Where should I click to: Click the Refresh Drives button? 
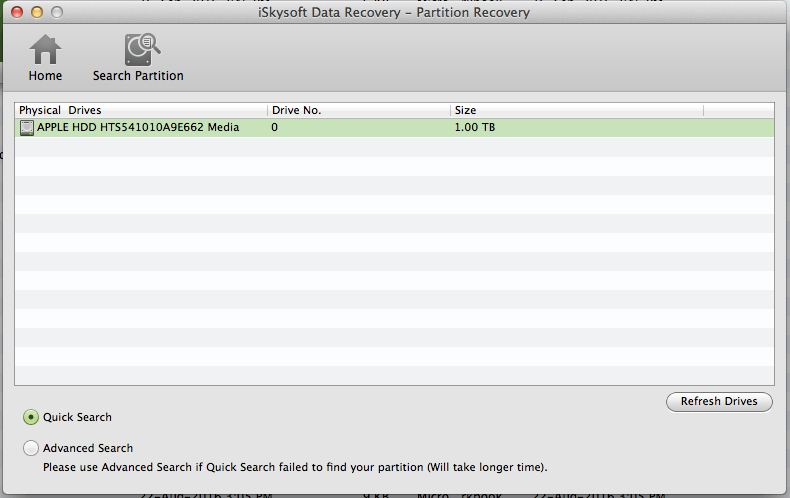click(719, 402)
